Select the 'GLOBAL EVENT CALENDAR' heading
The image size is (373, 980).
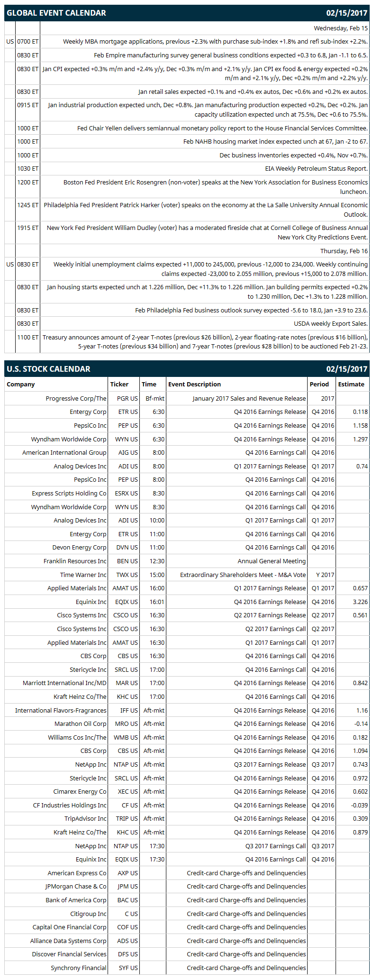tap(56, 13)
